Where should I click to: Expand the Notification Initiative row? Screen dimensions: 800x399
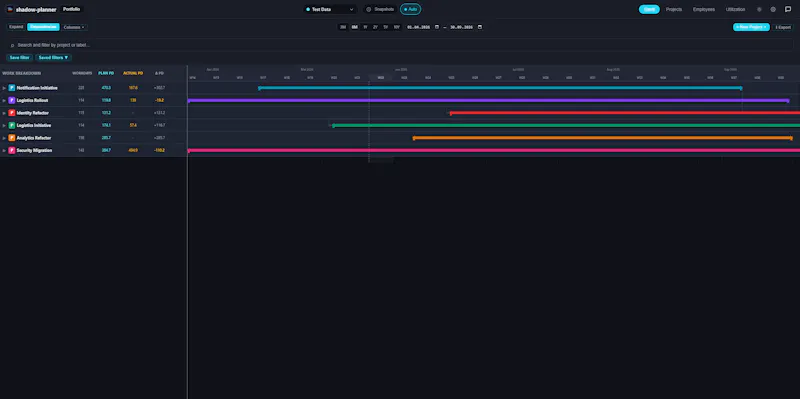coord(4,88)
